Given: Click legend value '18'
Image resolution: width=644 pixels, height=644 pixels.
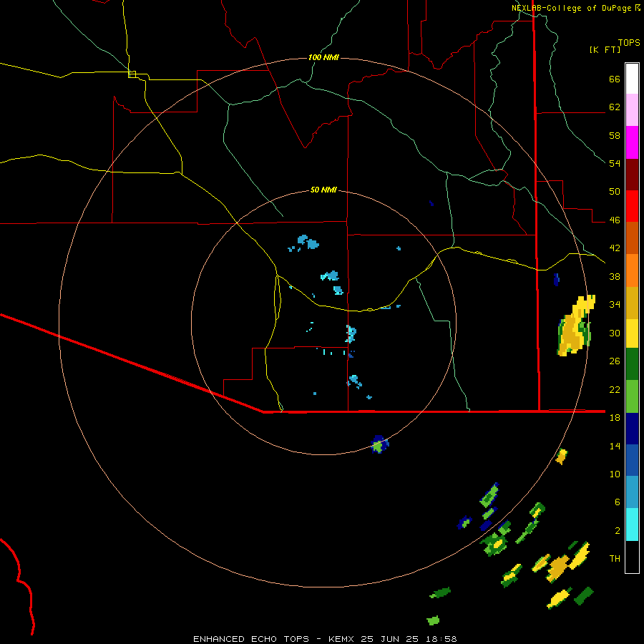Looking at the screenshot, I should [x=615, y=418].
